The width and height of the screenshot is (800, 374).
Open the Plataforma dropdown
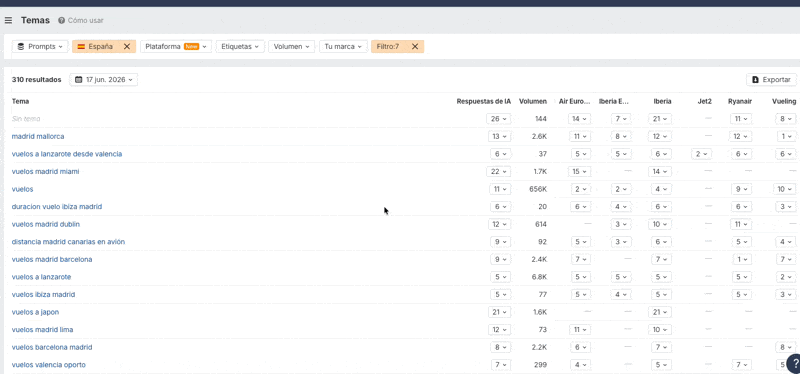click(x=176, y=46)
